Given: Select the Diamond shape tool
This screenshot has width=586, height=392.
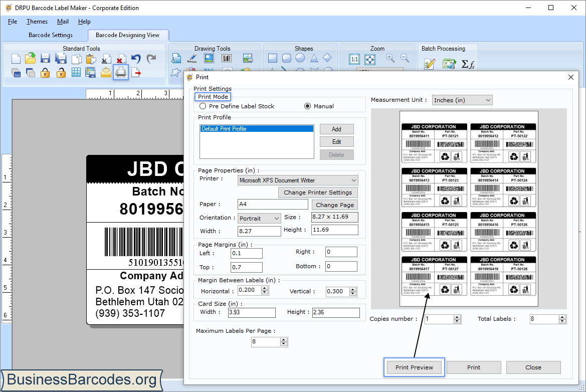Looking at the screenshot, I should (x=327, y=59).
